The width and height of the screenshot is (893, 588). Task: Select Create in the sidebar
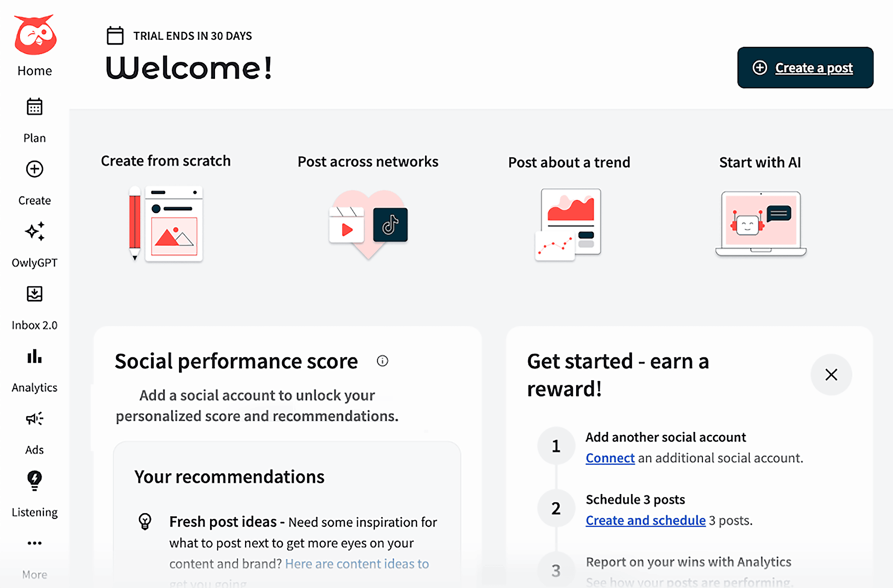tap(34, 183)
